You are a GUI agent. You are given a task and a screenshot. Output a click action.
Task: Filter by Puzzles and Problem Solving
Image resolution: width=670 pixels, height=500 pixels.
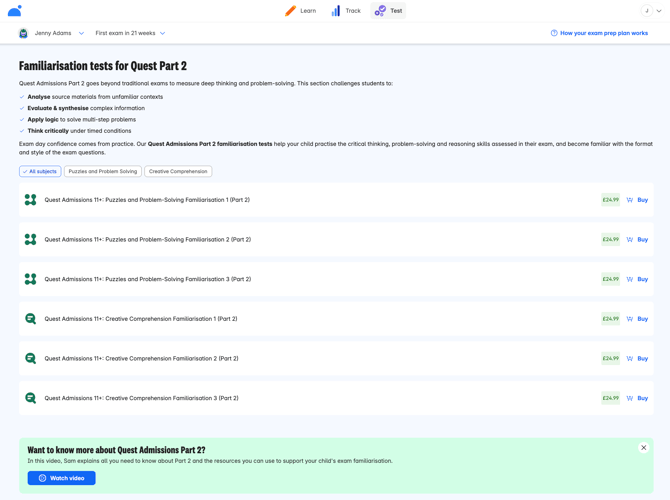pos(102,171)
